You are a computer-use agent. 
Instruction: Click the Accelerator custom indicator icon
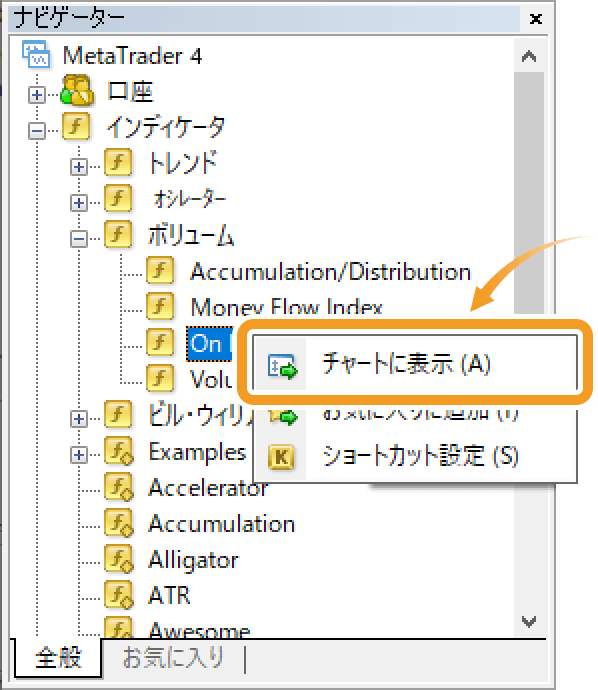(x=119, y=487)
